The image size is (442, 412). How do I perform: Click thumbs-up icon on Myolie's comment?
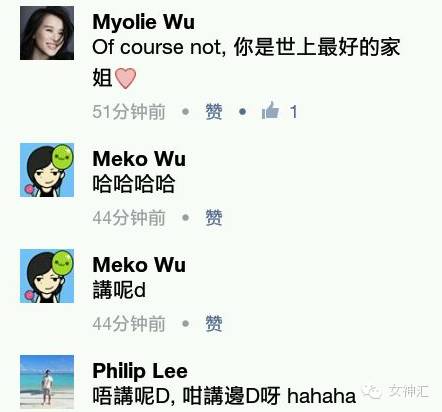coord(270,110)
